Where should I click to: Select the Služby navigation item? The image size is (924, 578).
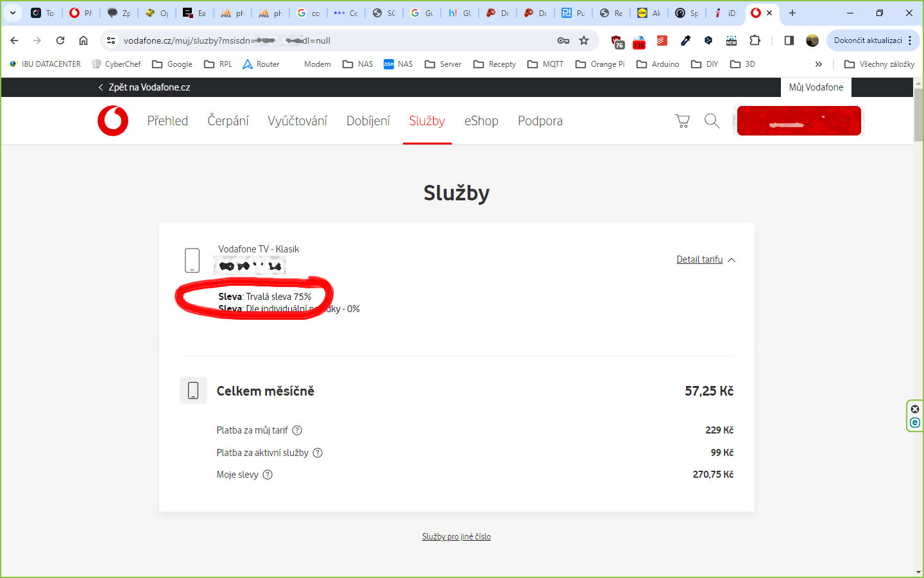pyautogui.click(x=427, y=121)
